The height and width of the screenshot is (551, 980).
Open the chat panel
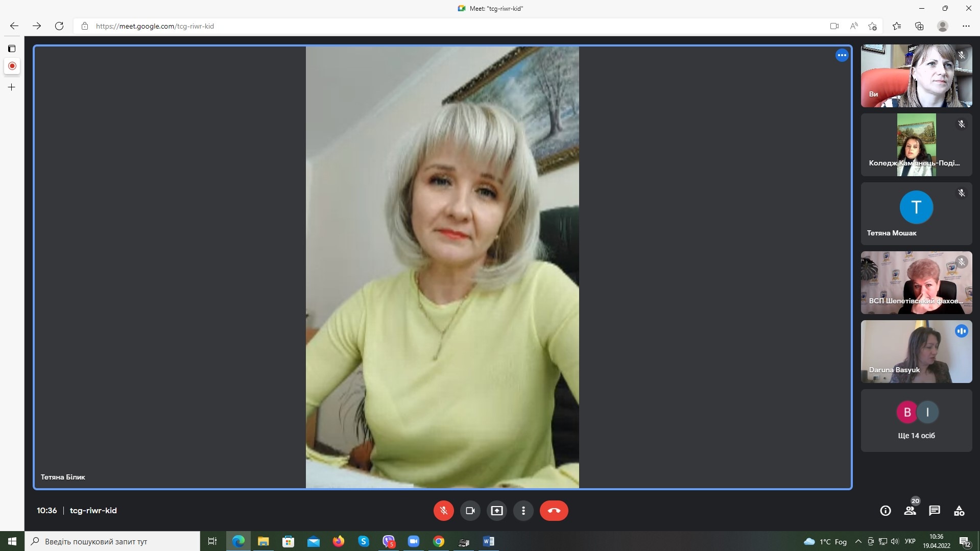pyautogui.click(x=934, y=510)
